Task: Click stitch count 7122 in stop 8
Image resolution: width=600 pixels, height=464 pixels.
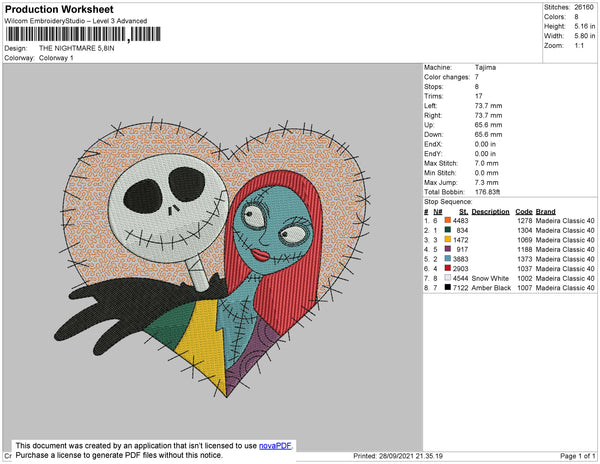Action: click(460, 288)
